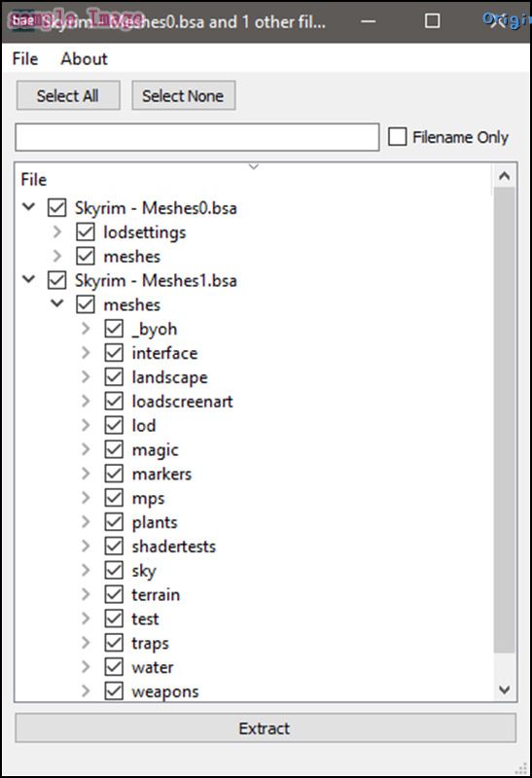Click the resize grip at window corner

(521, 767)
